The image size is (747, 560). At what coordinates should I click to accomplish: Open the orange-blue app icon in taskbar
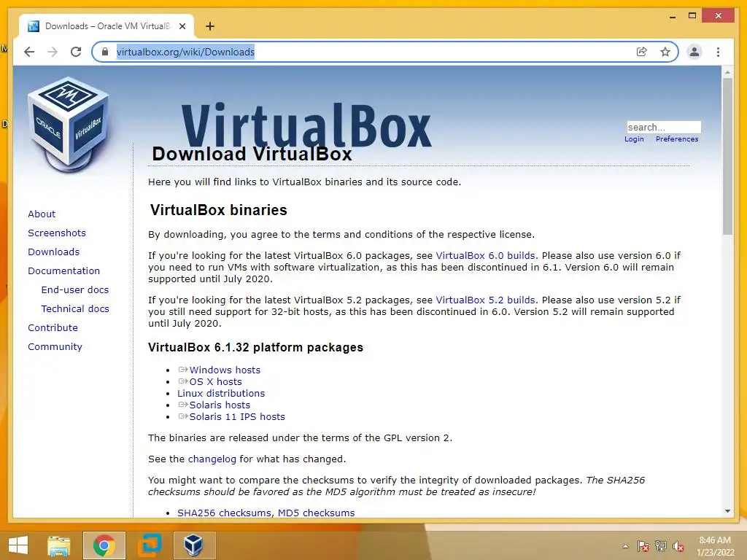coord(149,545)
